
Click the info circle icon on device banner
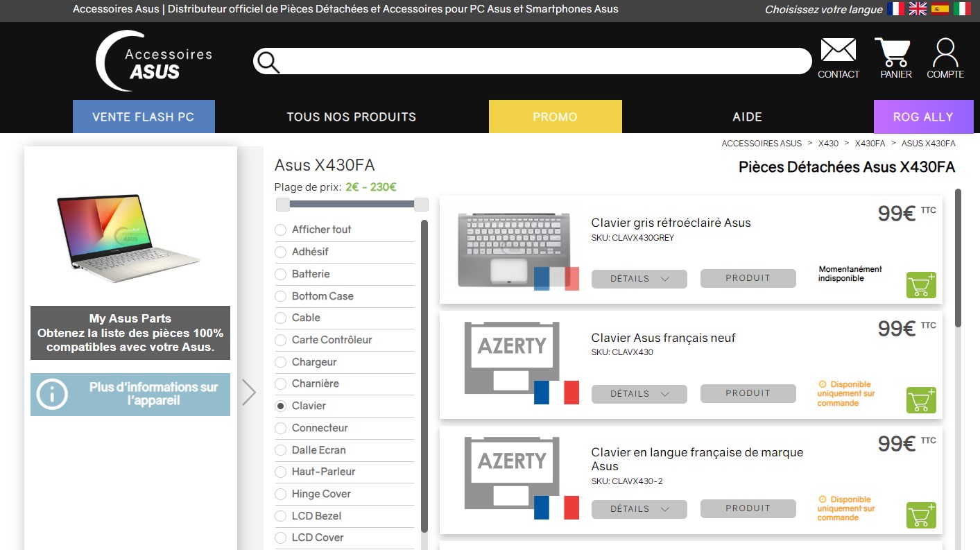tap(53, 394)
